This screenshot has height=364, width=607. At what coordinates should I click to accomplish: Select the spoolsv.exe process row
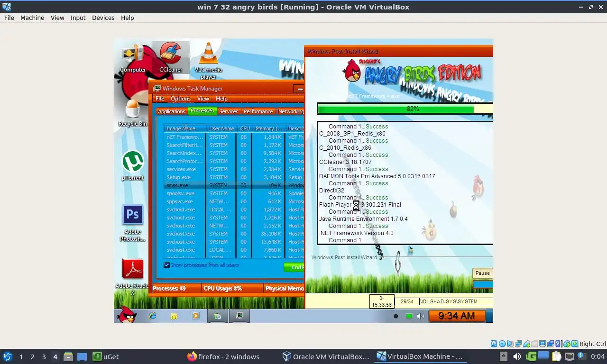click(x=234, y=193)
